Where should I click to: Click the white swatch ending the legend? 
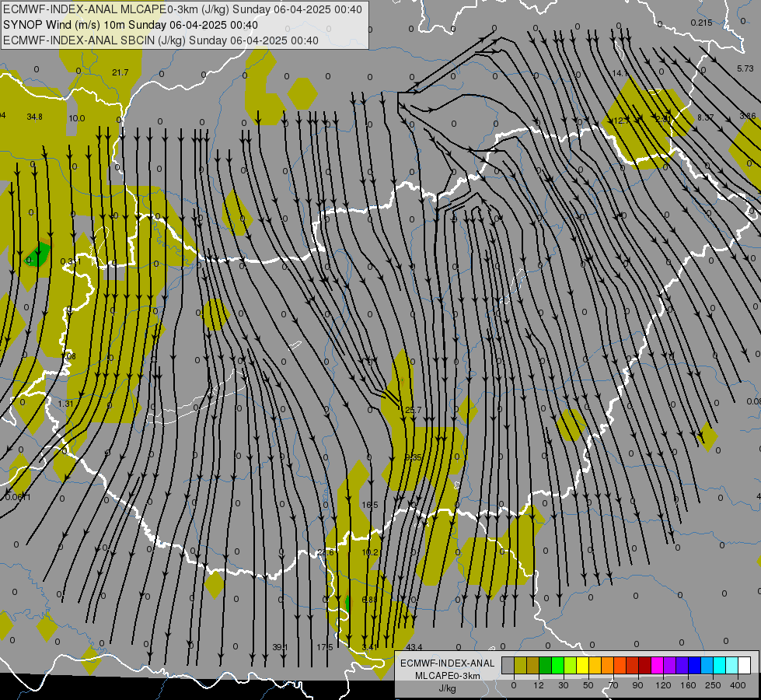click(745, 666)
